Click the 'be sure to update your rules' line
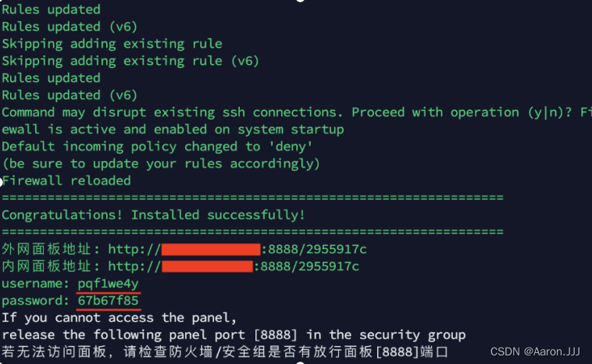The image size is (592, 364). (x=161, y=164)
